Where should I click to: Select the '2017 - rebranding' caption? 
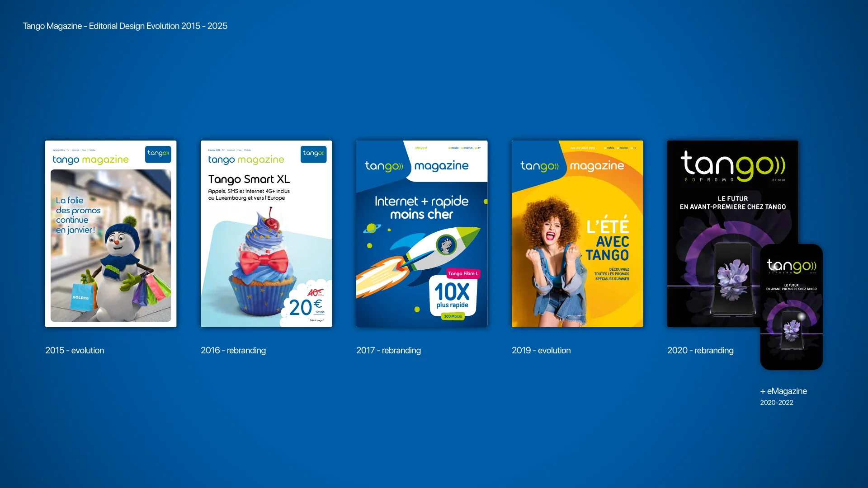pyautogui.click(x=389, y=351)
